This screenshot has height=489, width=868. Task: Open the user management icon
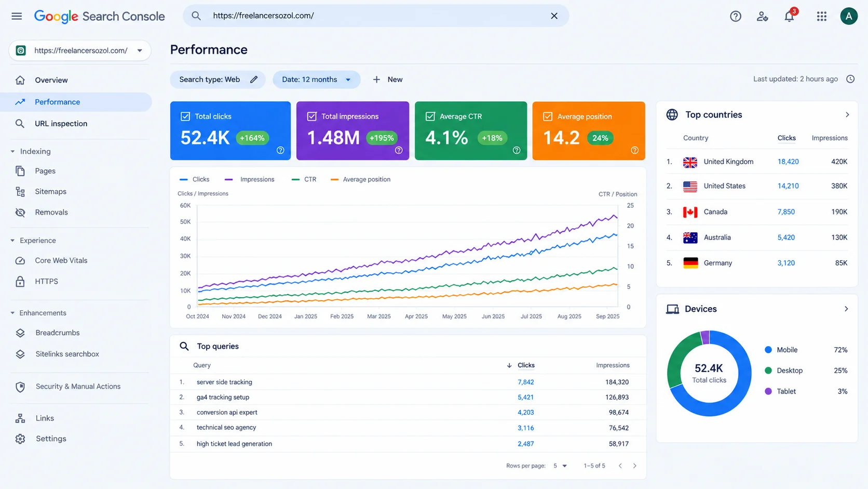762,16
